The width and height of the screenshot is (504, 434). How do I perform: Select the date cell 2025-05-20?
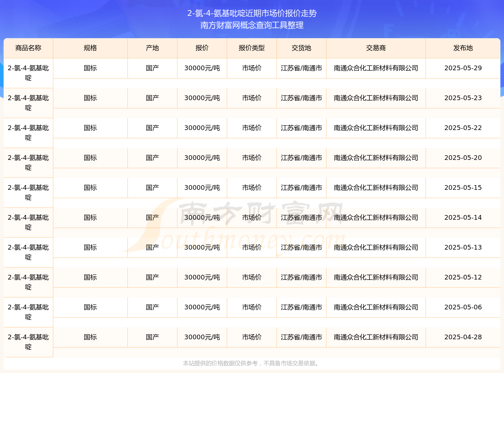tap(463, 158)
